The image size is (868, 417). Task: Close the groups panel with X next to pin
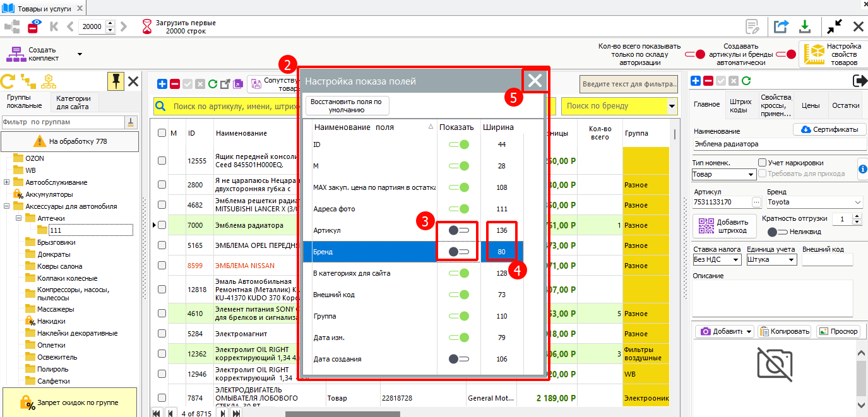coord(133,81)
